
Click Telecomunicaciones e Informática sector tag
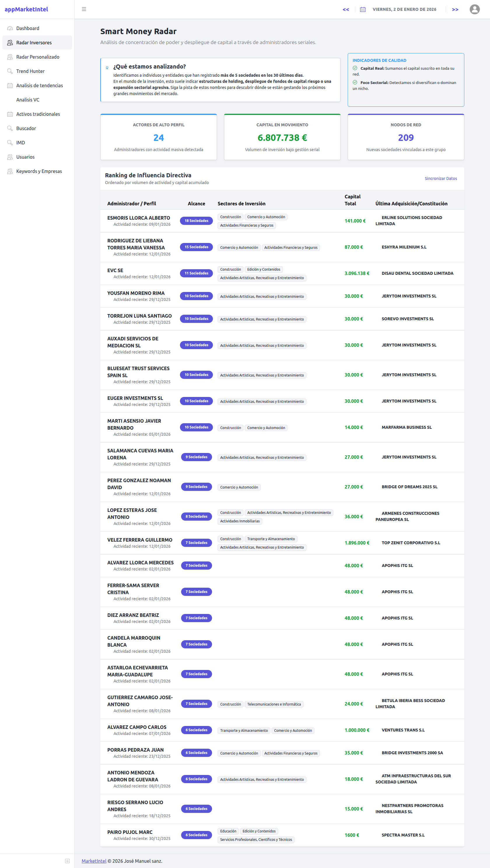(274, 704)
